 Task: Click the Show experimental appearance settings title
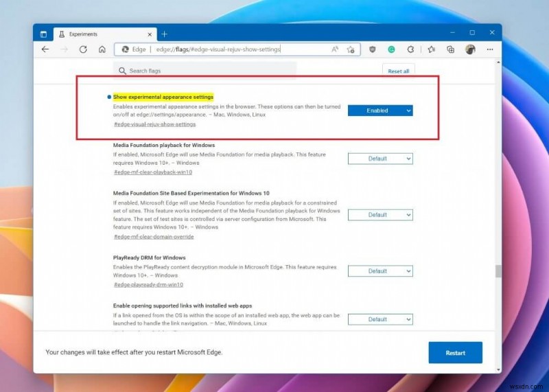[163, 97]
